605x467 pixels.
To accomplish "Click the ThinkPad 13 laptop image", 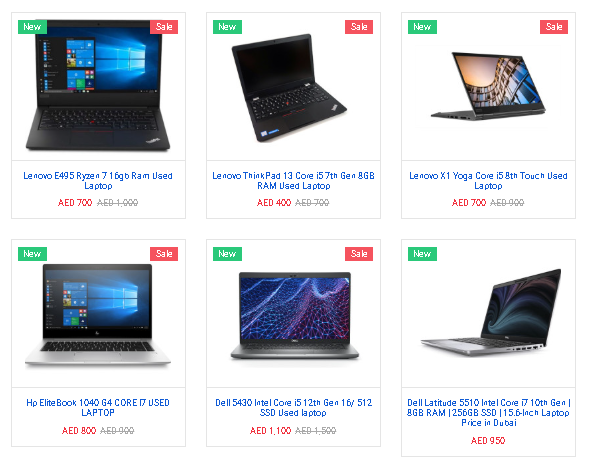I will [289, 88].
